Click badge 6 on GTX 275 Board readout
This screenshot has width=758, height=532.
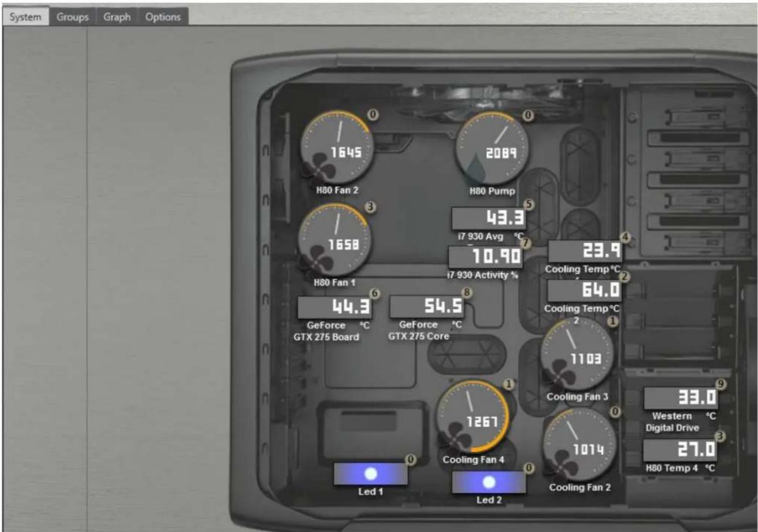[375, 293]
